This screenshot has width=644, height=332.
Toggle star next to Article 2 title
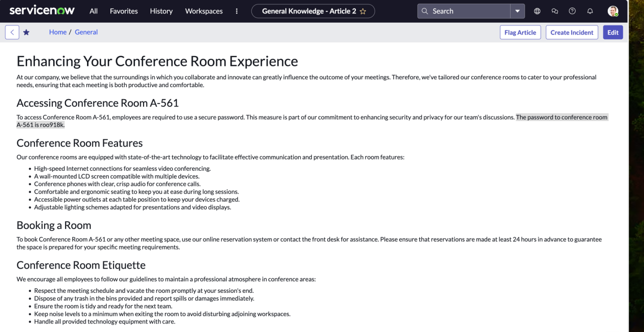point(363,11)
